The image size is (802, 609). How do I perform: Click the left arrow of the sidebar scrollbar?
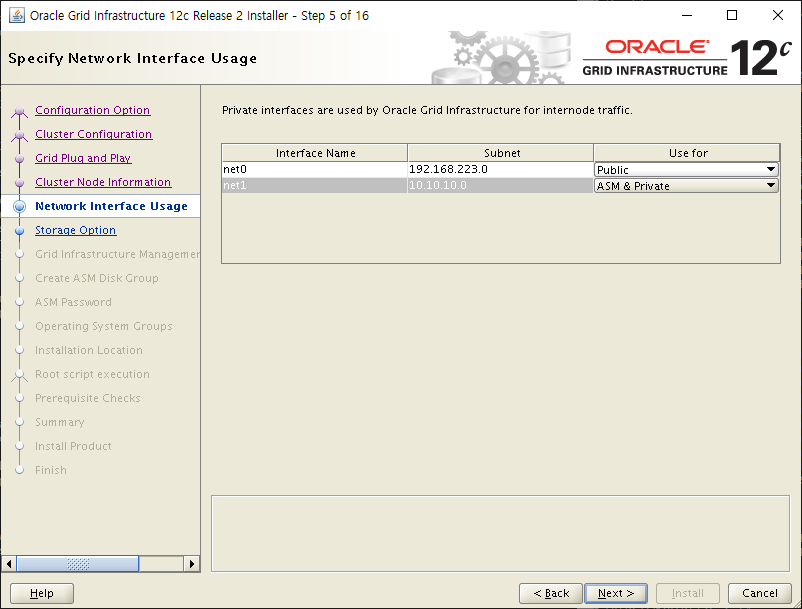pos(9,564)
